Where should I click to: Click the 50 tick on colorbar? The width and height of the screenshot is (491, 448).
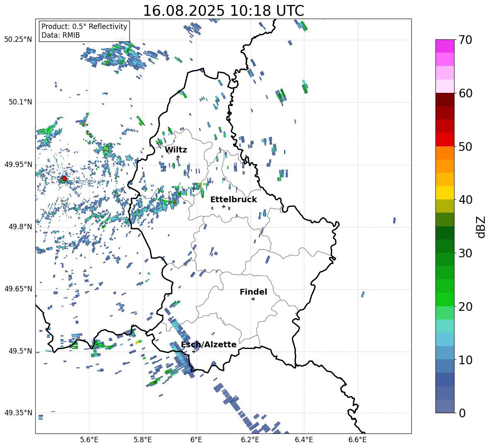click(x=465, y=146)
